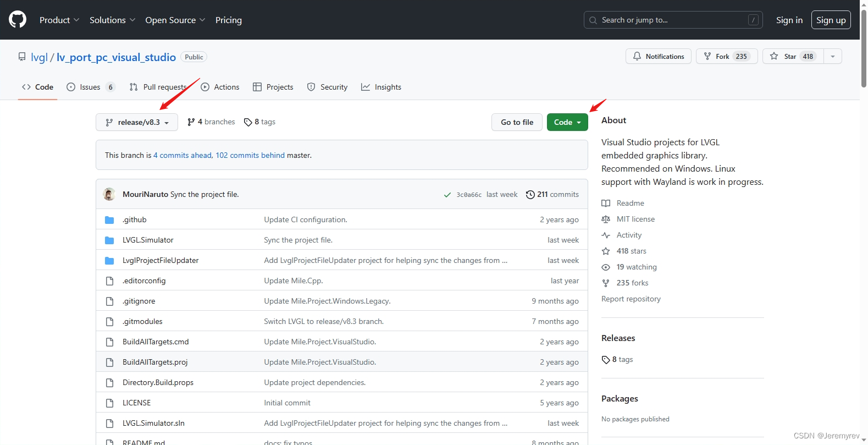This screenshot has height=445, width=868.
Task: Star the repository
Action: [x=793, y=56]
